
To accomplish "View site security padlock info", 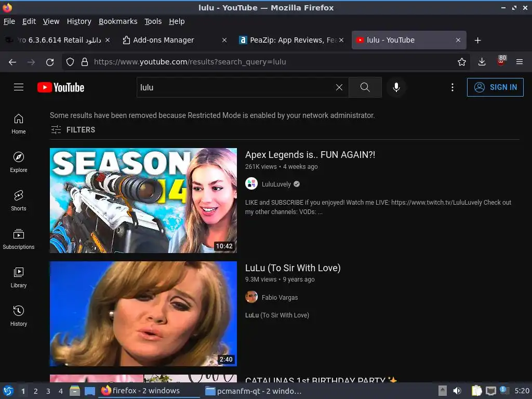I will coord(85,62).
